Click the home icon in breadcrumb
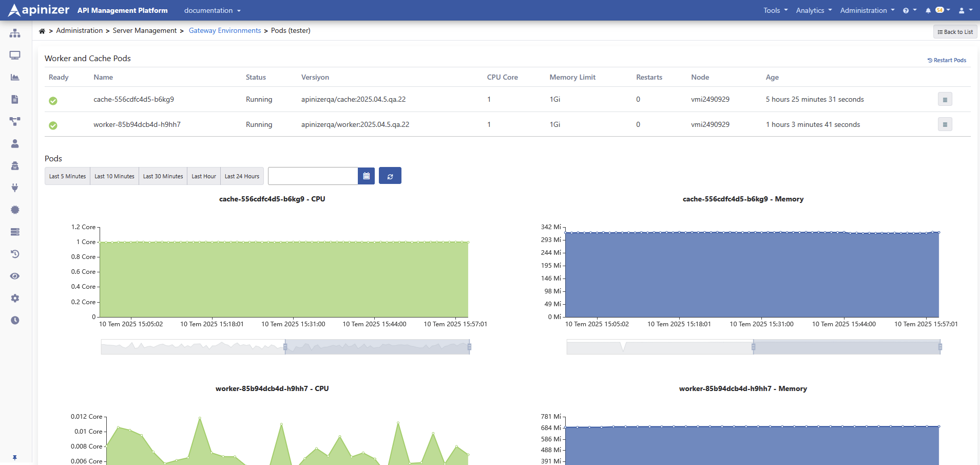The height and width of the screenshot is (465, 980). click(x=42, y=31)
